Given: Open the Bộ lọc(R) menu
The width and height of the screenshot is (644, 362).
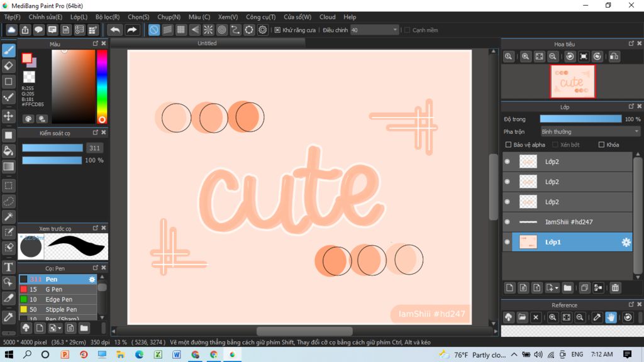Looking at the screenshot, I should tap(108, 17).
